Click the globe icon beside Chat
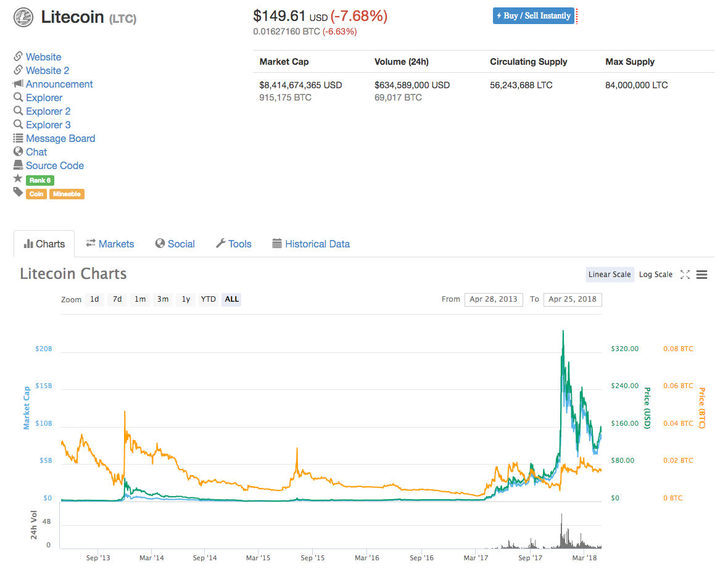The width and height of the screenshot is (728, 572). [x=18, y=151]
